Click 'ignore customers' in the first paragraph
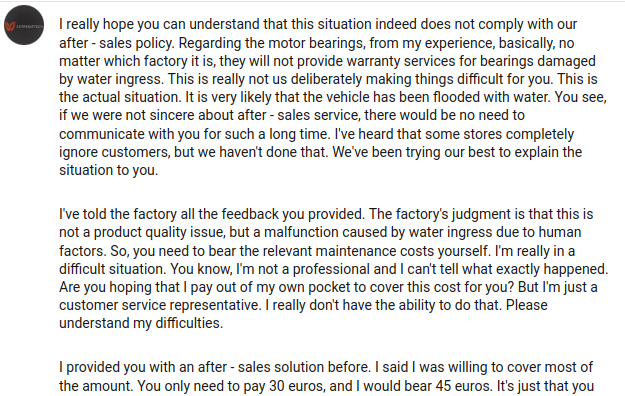Viewport: 625px width, 396px height. (114, 152)
